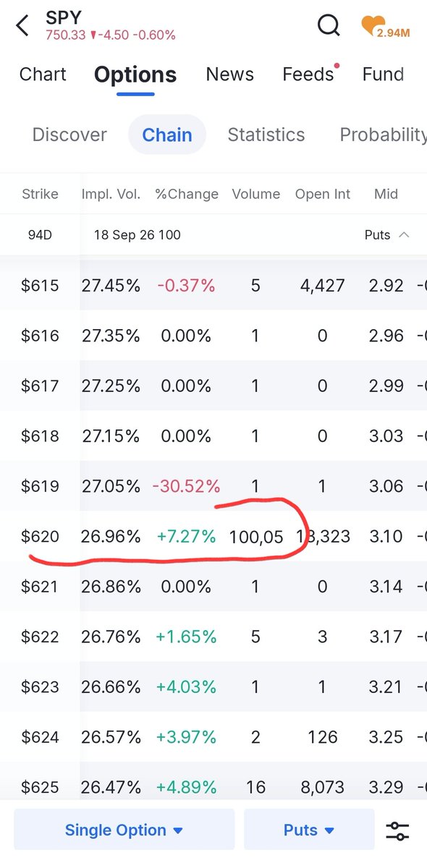Collapse the Puts section chevron
Image resolution: width=427 pixels, height=868 pixels.
(x=404, y=235)
